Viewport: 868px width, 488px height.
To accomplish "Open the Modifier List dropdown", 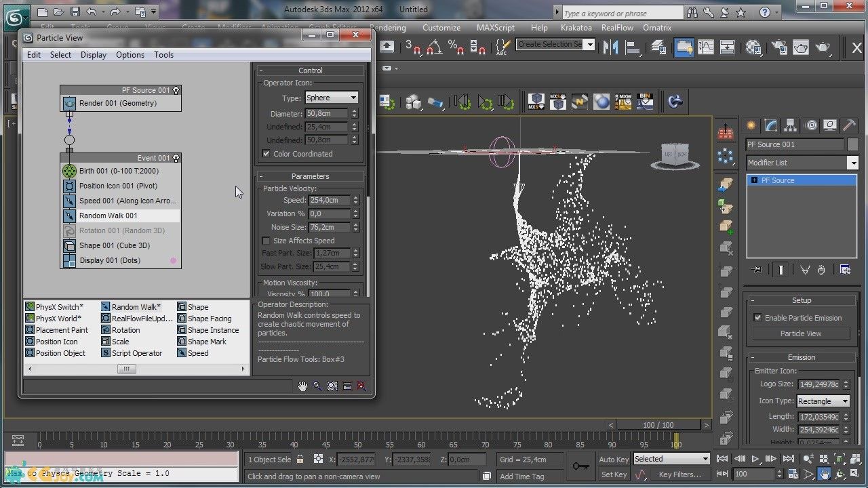I will point(802,163).
